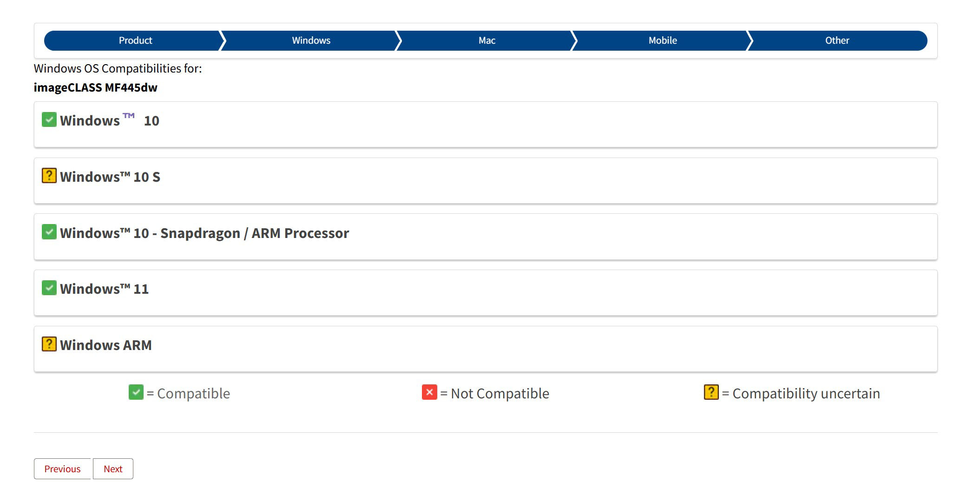The width and height of the screenshot is (980, 502).
Task: Click the green check icon beside Windows 10
Action: coord(49,119)
